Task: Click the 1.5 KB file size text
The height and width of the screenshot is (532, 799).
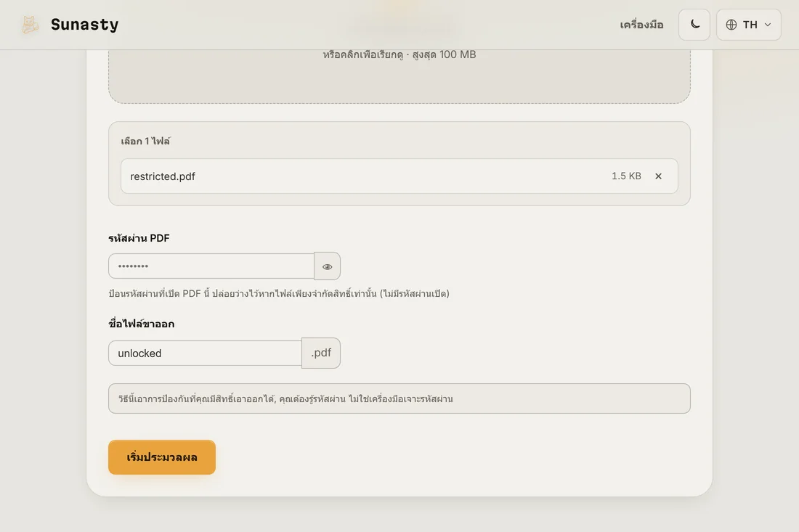Action: [626, 176]
